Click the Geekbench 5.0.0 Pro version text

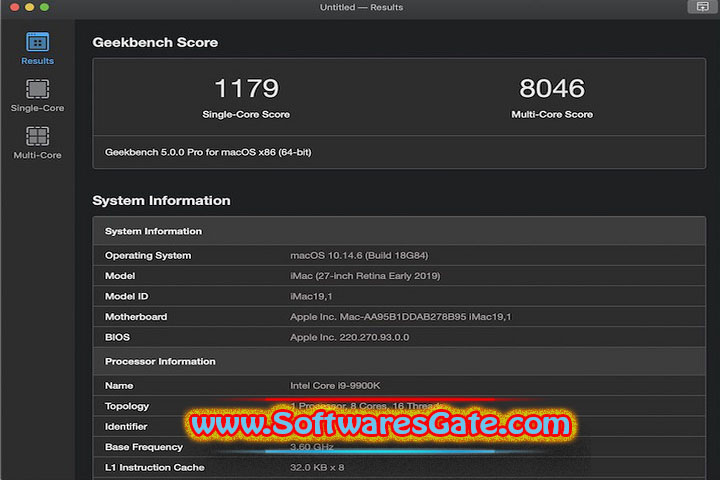point(208,152)
